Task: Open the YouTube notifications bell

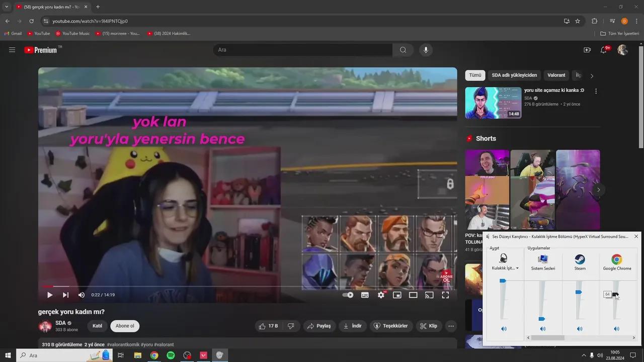Action: click(x=604, y=50)
